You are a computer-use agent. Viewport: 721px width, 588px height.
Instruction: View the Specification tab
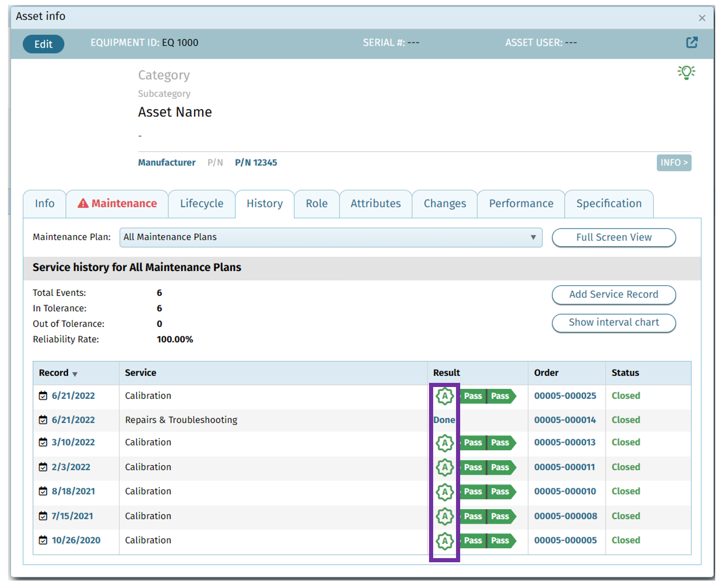click(x=609, y=203)
